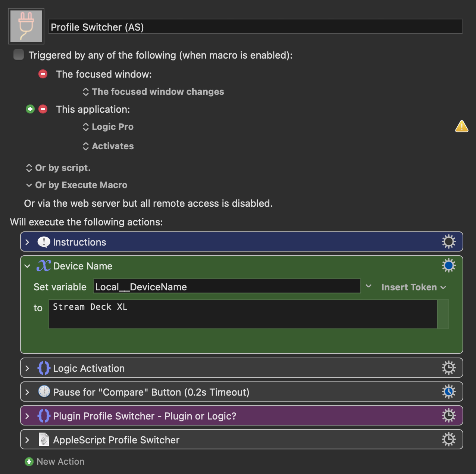Viewport: 476px width, 474px height.
Task: Open the Logic Pro application popup
Action: pyautogui.click(x=108, y=127)
